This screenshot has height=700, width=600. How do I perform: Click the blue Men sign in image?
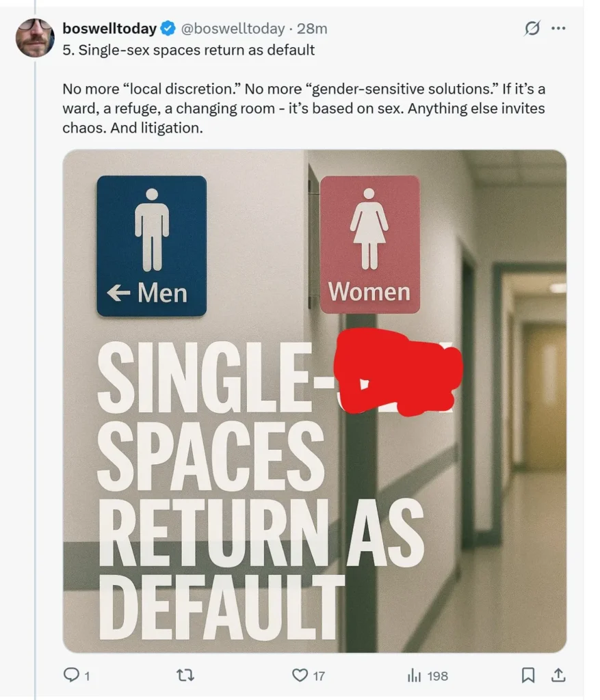coord(152,246)
